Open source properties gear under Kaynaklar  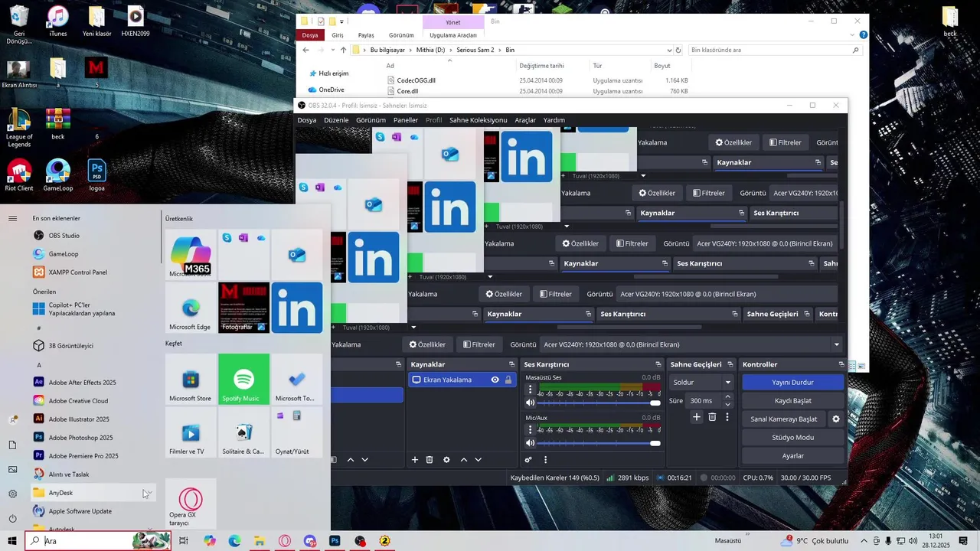click(x=446, y=460)
